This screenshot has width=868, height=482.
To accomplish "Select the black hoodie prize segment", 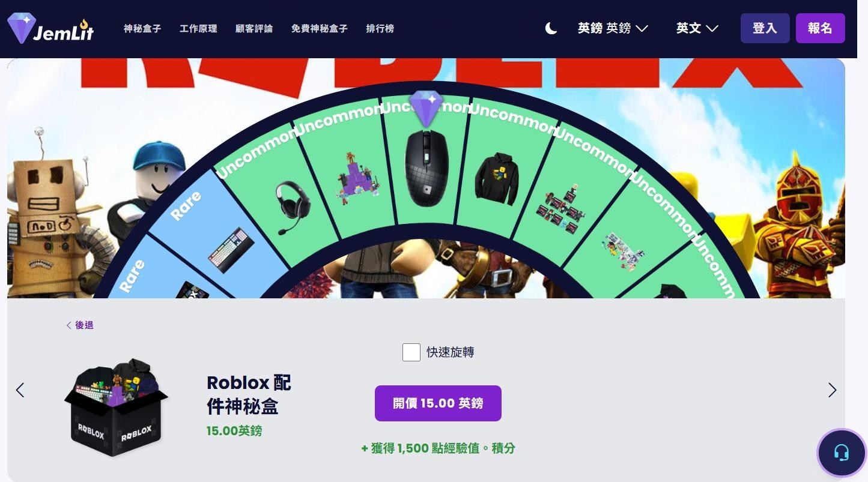I will point(496,178).
